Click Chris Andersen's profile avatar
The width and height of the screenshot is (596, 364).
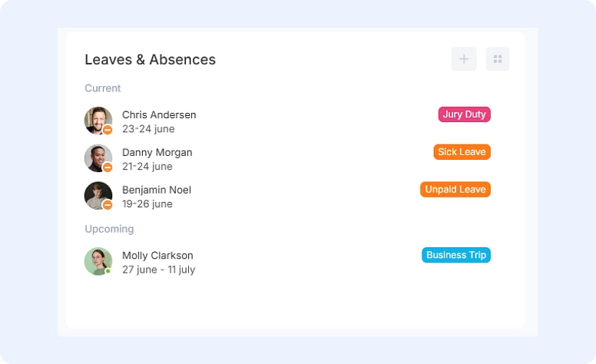97,120
